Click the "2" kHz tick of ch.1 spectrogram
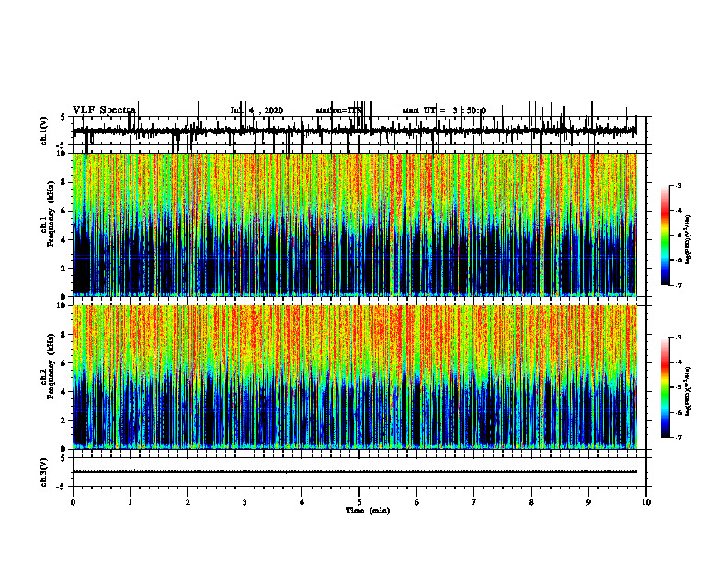Screen dimensions: 728x563 64,268
